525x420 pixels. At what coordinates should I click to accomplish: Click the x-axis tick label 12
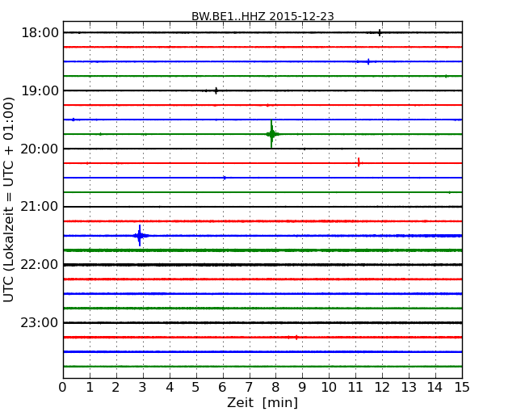coord(382,388)
